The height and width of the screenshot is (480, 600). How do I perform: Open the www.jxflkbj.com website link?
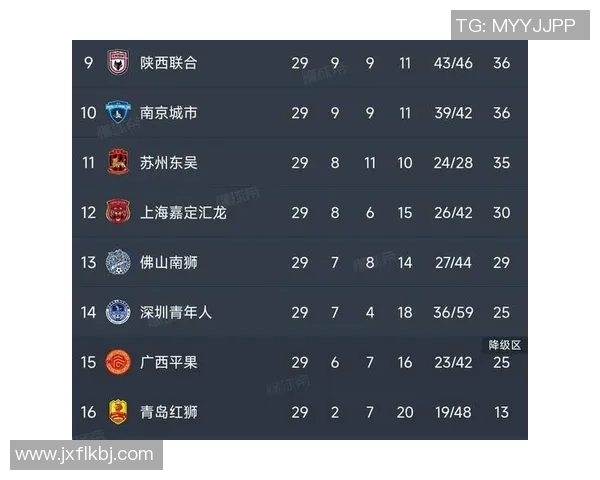pyautogui.click(x=86, y=455)
